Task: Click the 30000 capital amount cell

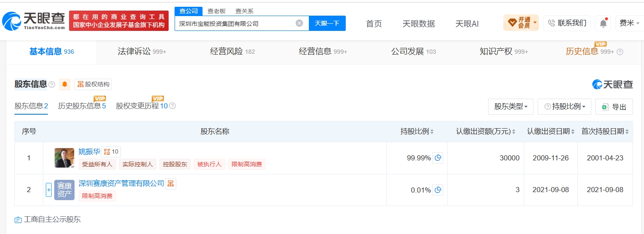Action: click(x=486, y=158)
